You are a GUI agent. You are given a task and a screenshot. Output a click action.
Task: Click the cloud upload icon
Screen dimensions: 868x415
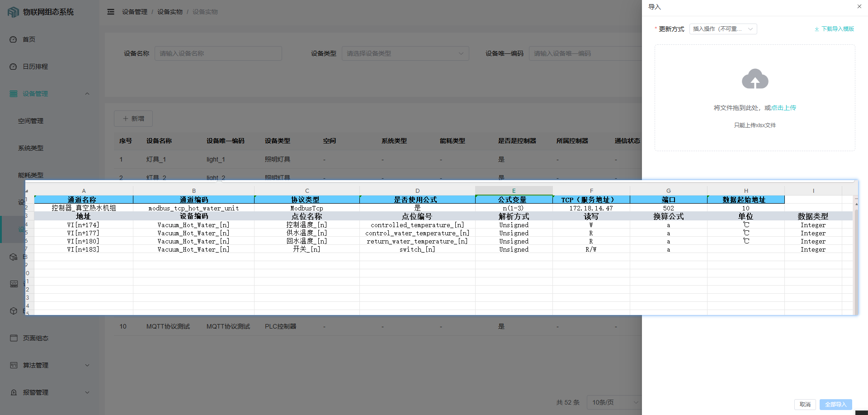(755, 79)
